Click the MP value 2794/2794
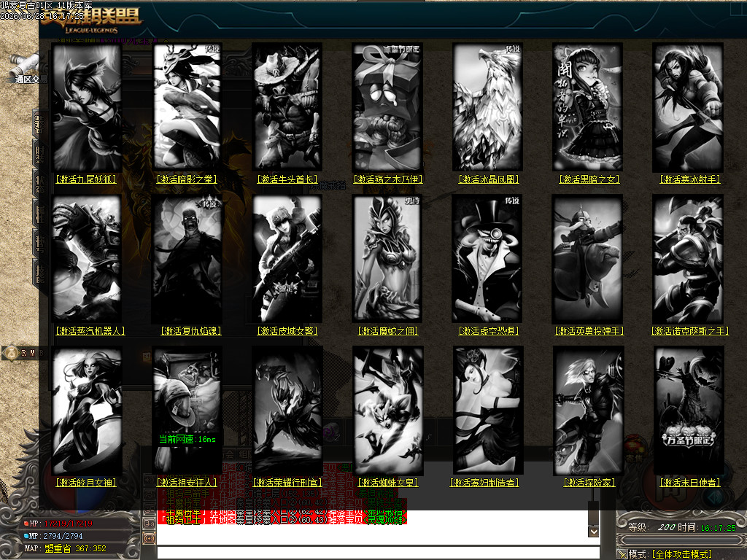Viewport: 747px width, 560px height. click(63, 536)
